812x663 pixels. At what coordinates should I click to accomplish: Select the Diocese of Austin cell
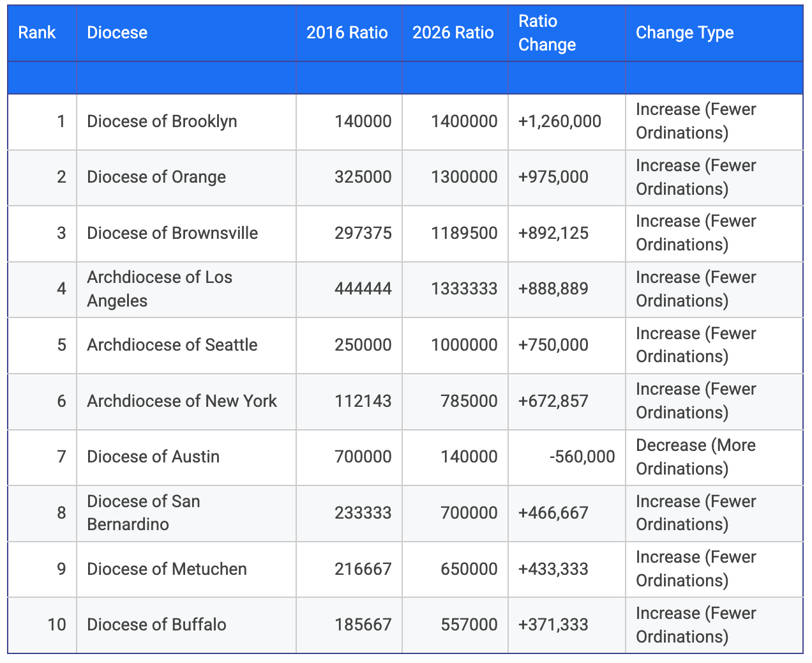point(186,457)
